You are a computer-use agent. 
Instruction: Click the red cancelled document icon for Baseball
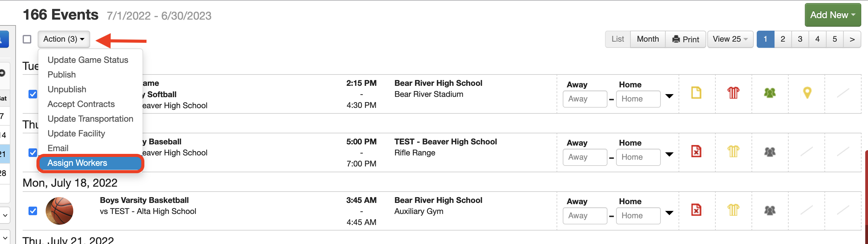(696, 151)
